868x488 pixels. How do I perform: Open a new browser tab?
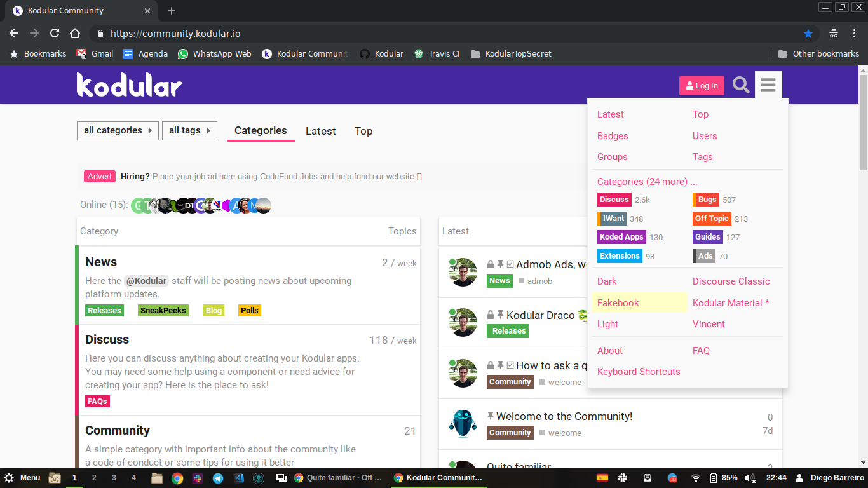[172, 11]
